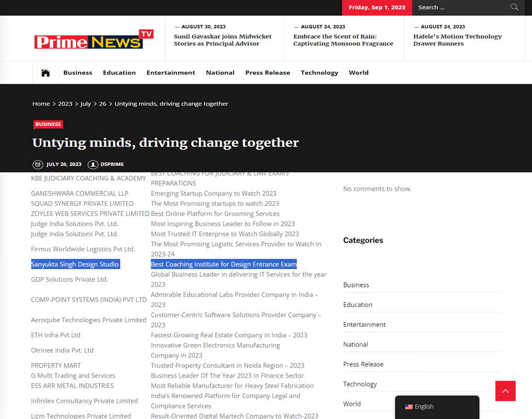Click Trusted Property Consultant in Noida Region text
The image size is (532, 419).
coord(227,366)
